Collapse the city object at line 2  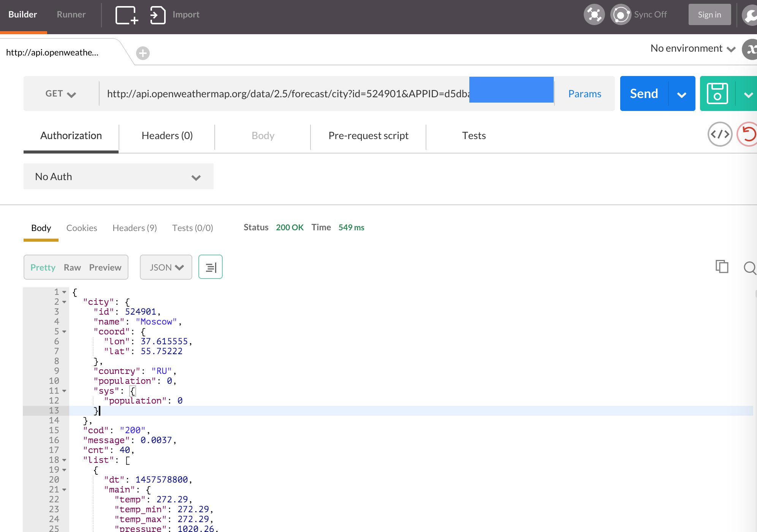[x=64, y=302]
